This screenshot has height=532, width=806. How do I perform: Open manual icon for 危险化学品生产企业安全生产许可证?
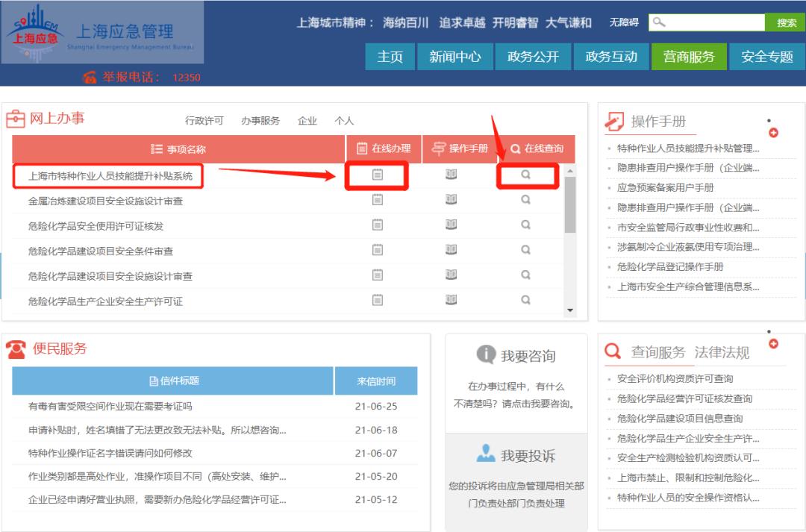(x=451, y=300)
